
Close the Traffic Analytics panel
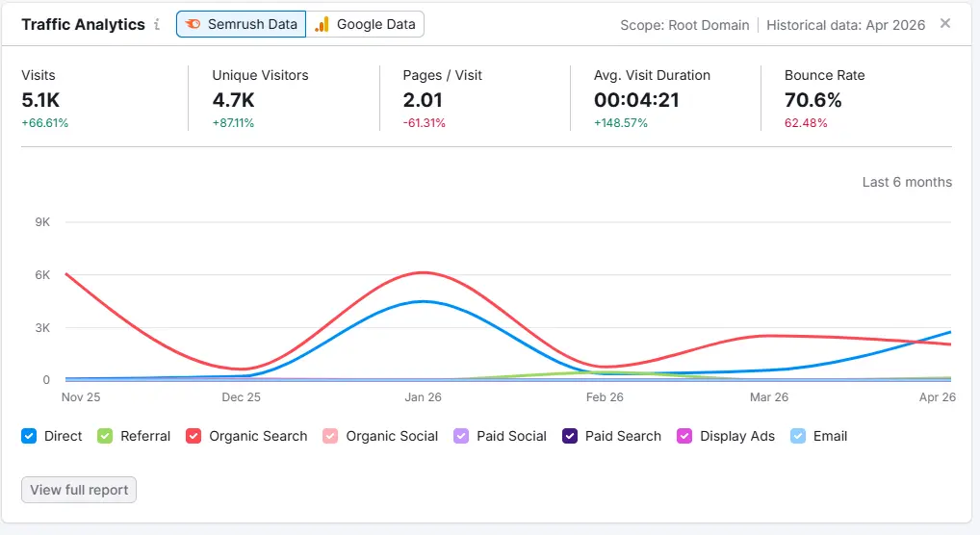tap(945, 23)
